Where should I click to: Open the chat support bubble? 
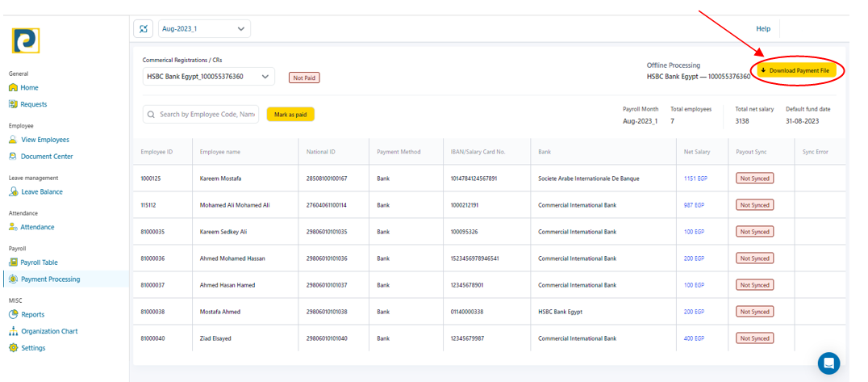[828, 363]
